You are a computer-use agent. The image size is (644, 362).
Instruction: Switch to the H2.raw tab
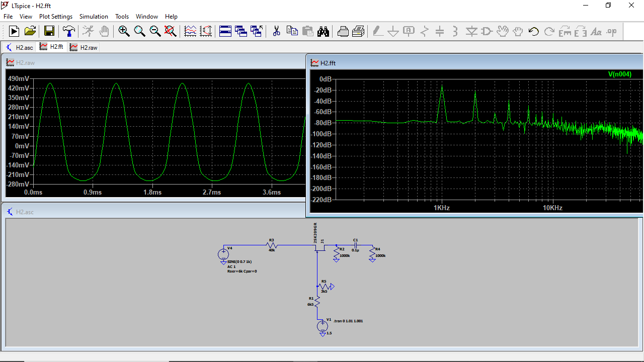coord(84,47)
